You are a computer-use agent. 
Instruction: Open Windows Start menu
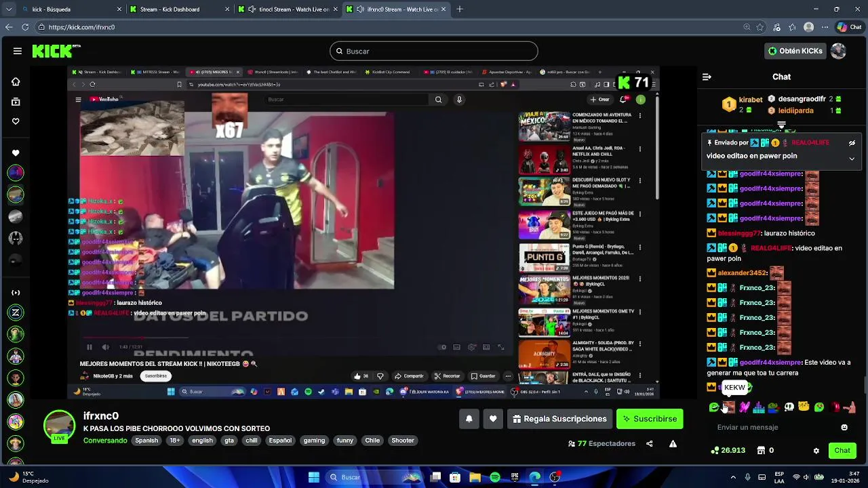[313, 477]
